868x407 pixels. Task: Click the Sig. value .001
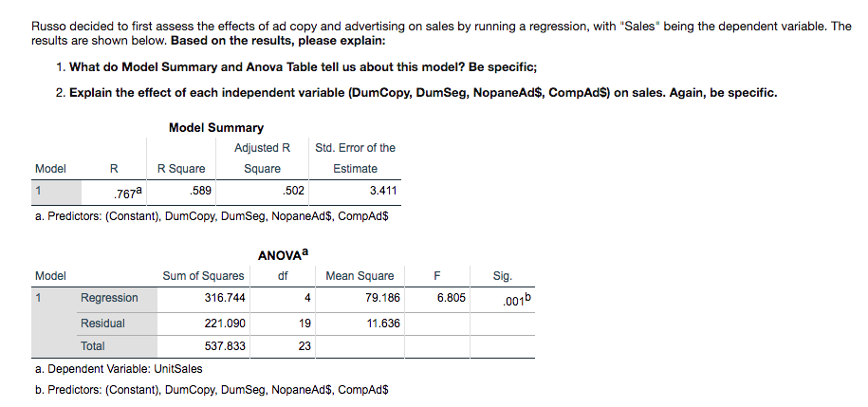[508, 300]
